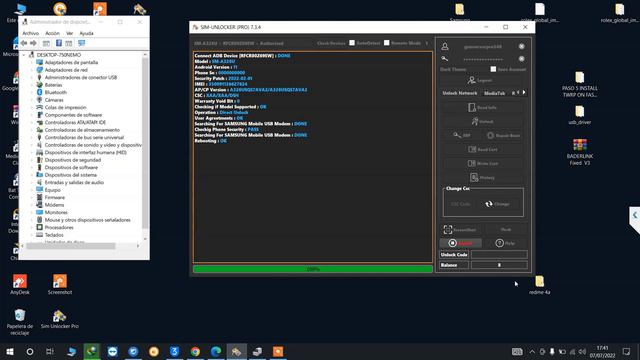The height and width of the screenshot is (360, 640).
Task: Select Dispositivos de seguridad in device tree
Action: 73,160
